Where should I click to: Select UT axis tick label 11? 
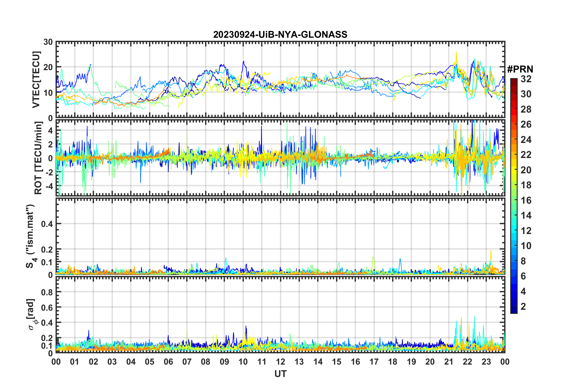(262, 362)
